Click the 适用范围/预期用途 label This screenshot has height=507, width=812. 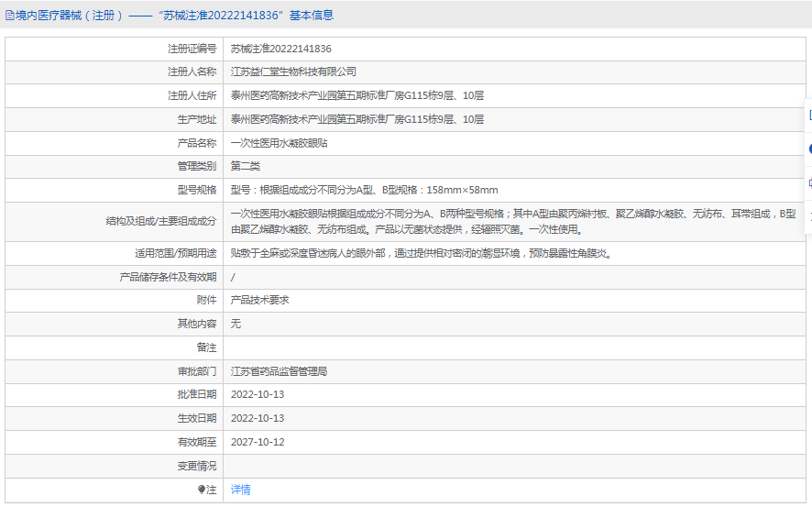176,254
